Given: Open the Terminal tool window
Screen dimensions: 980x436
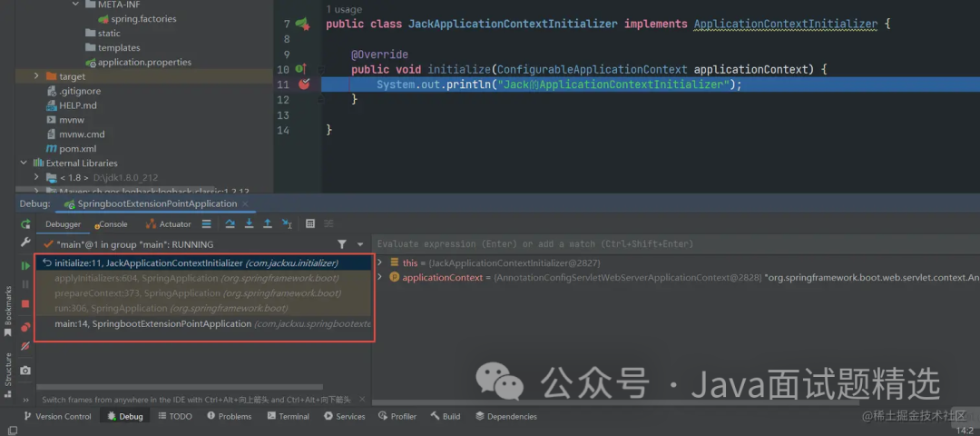Looking at the screenshot, I should click(x=289, y=417).
